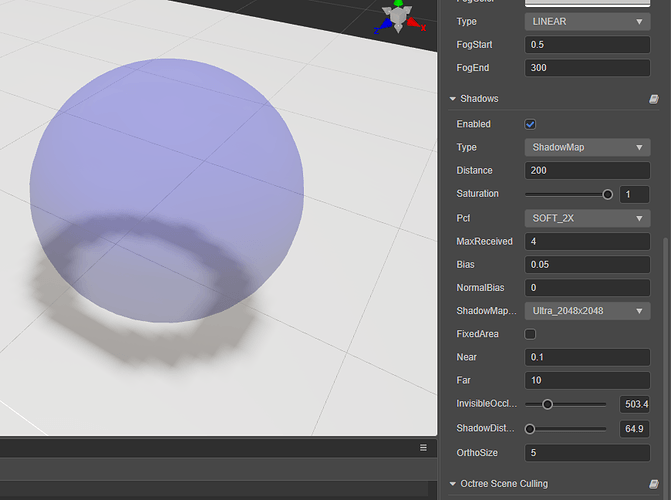This screenshot has width=671, height=500.
Task: Open the fog Type LINEAR dropdown
Action: tap(588, 21)
